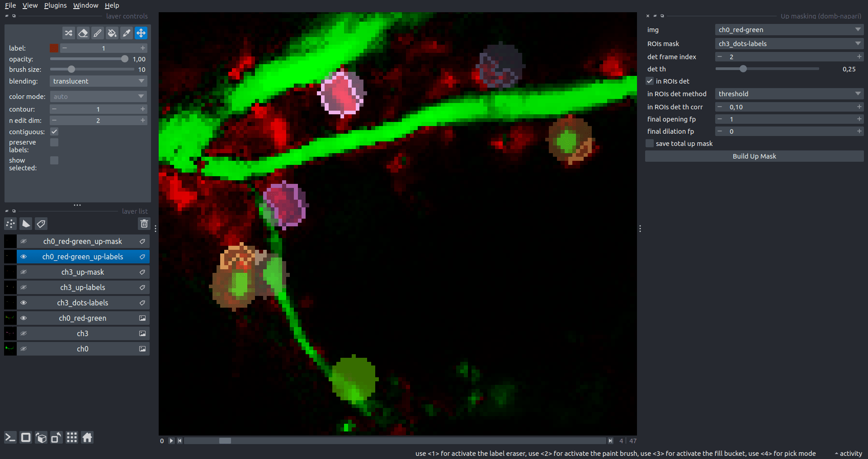The height and width of the screenshot is (459, 868).
Task: Open the color mode dropdown
Action: [99, 97]
